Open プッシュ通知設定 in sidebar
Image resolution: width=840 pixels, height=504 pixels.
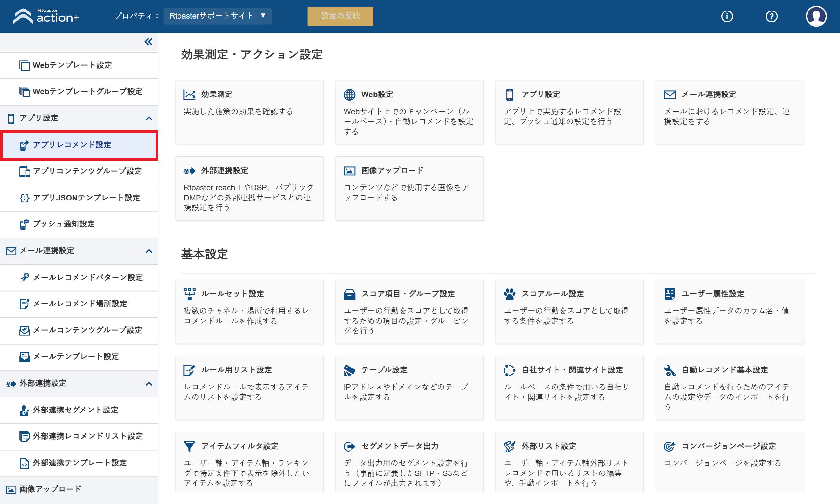tap(79, 224)
